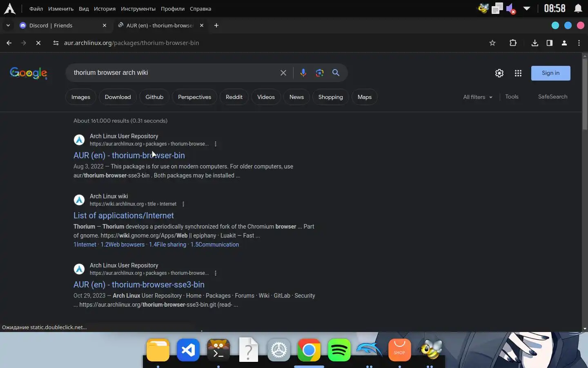Clear the Google search box text
588x368 pixels.
[x=283, y=73]
